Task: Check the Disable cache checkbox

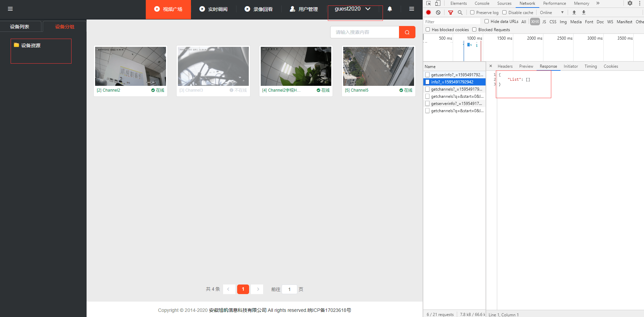Action: (504, 12)
